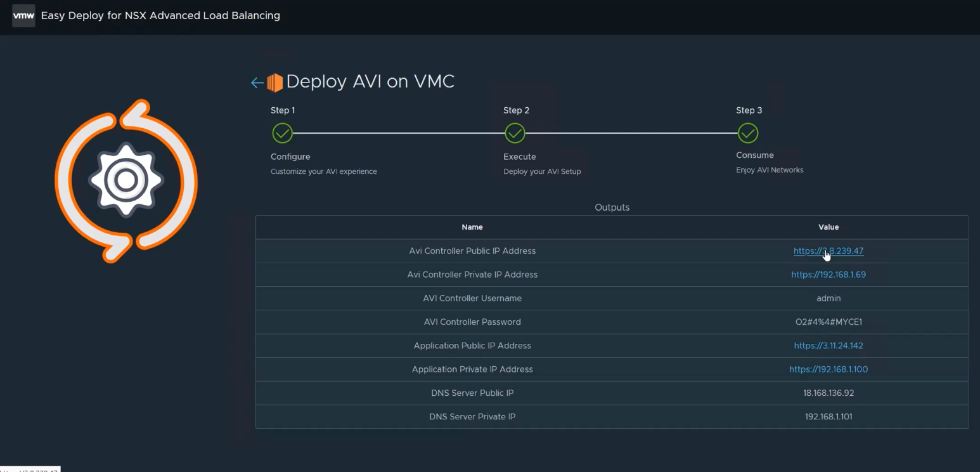Viewport: 980px width, 472px height.
Task: Click the Configure step label
Action: 290,157
